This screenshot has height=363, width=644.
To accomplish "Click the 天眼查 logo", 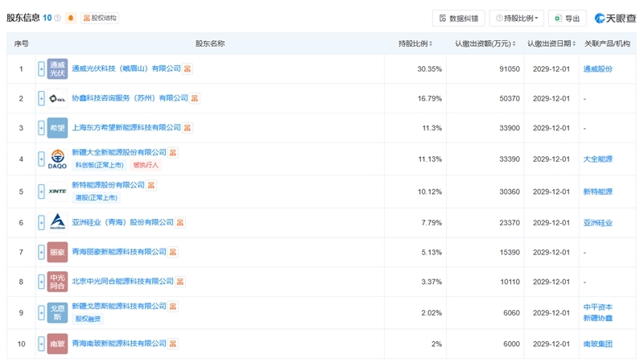I will point(615,18).
